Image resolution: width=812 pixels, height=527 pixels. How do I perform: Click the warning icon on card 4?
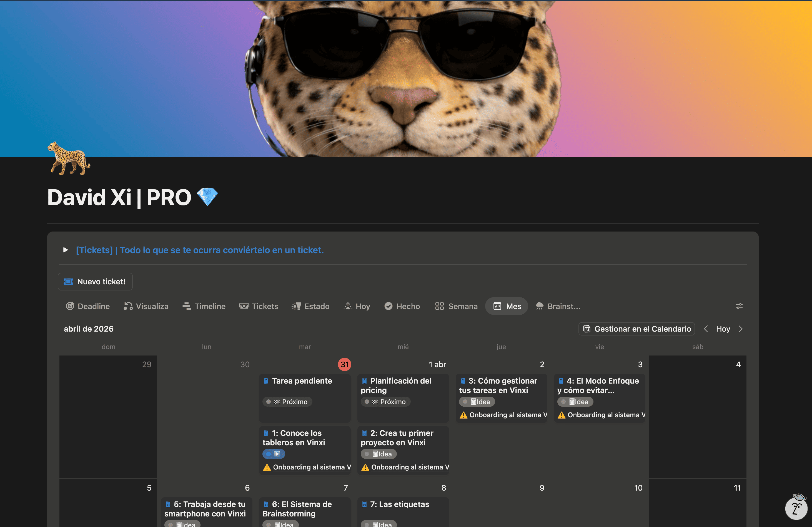[562, 415]
